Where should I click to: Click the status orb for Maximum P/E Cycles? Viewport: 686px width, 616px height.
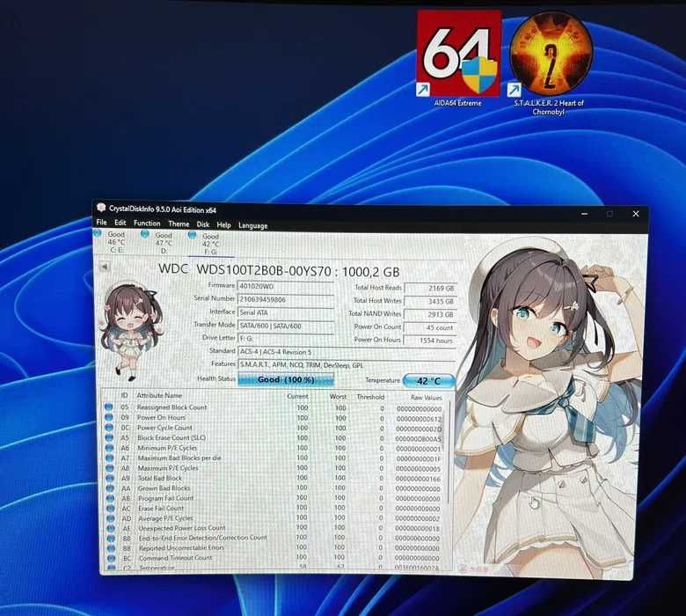point(110,468)
